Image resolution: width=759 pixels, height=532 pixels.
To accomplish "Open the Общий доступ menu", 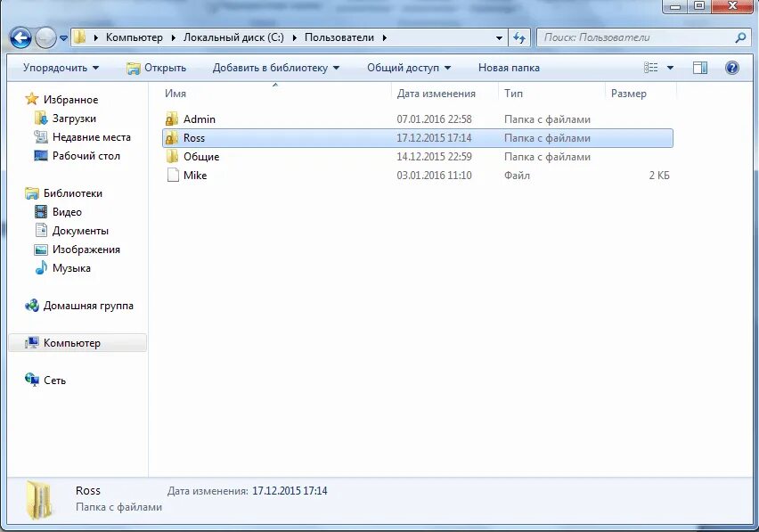I will click(409, 68).
